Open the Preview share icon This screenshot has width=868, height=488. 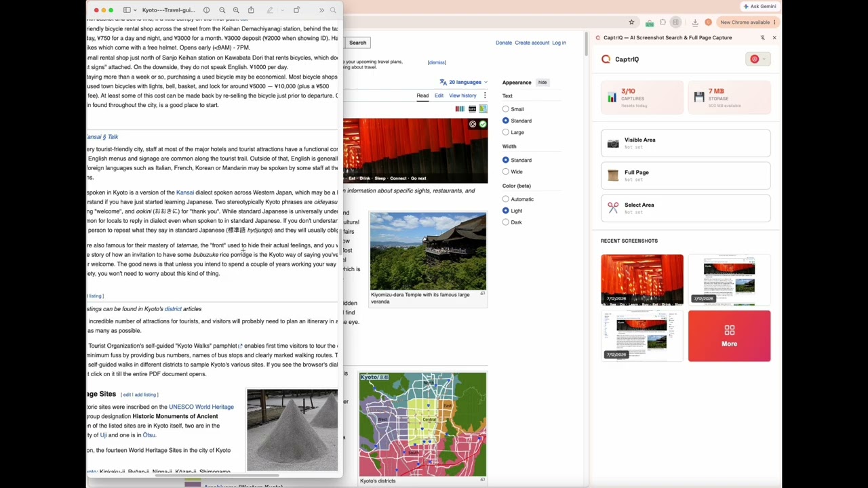coord(251,10)
